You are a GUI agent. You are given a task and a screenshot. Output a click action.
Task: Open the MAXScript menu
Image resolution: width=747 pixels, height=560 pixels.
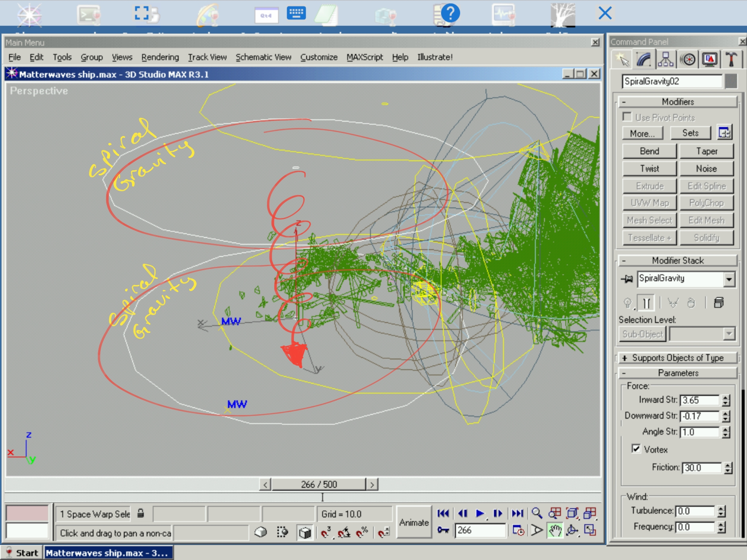(x=364, y=57)
